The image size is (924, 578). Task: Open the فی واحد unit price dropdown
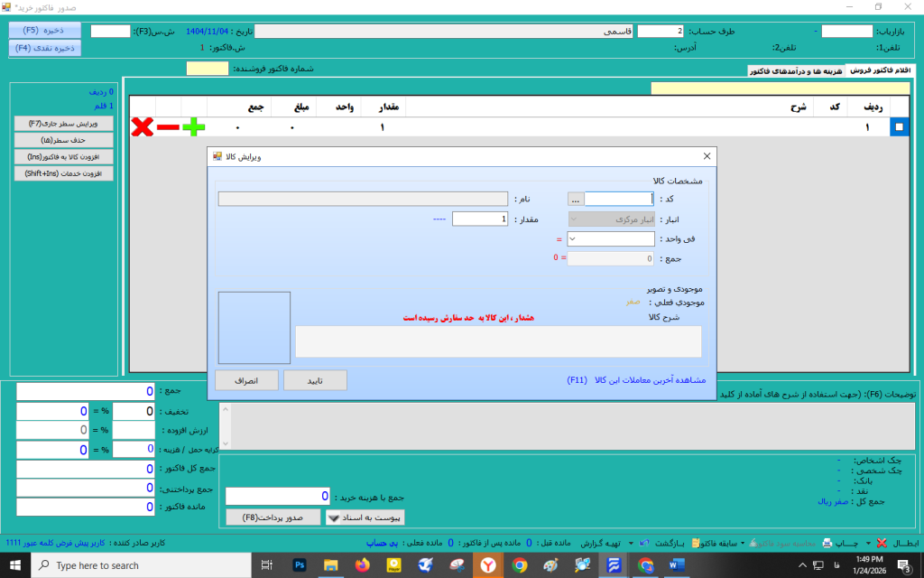coord(574,239)
